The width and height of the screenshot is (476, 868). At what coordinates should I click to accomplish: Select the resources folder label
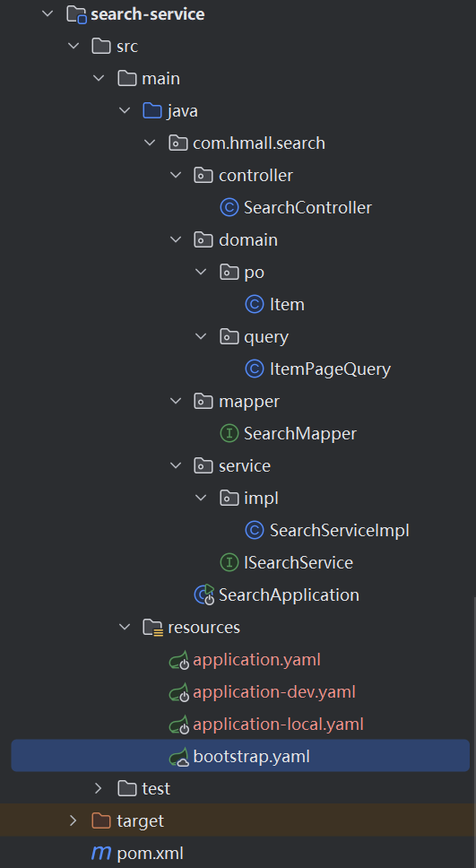[x=203, y=627]
